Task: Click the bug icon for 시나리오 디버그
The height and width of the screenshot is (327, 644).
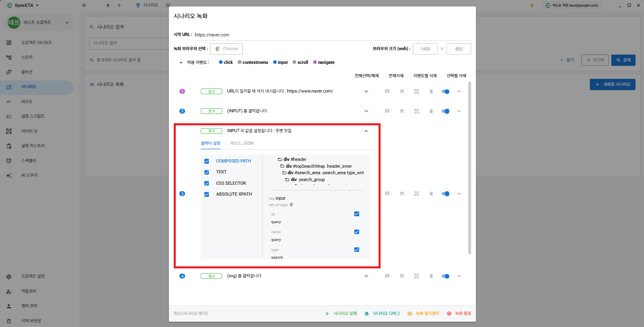Action: click(x=367, y=314)
